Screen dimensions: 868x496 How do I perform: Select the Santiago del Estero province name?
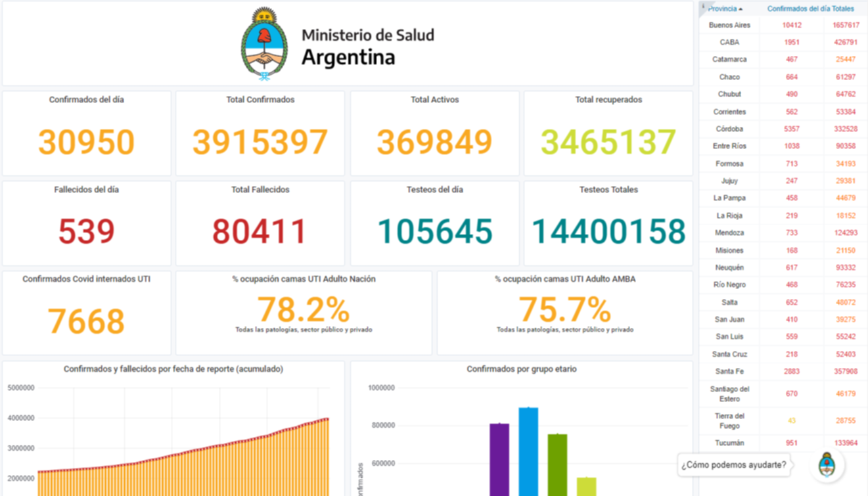pos(729,394)
